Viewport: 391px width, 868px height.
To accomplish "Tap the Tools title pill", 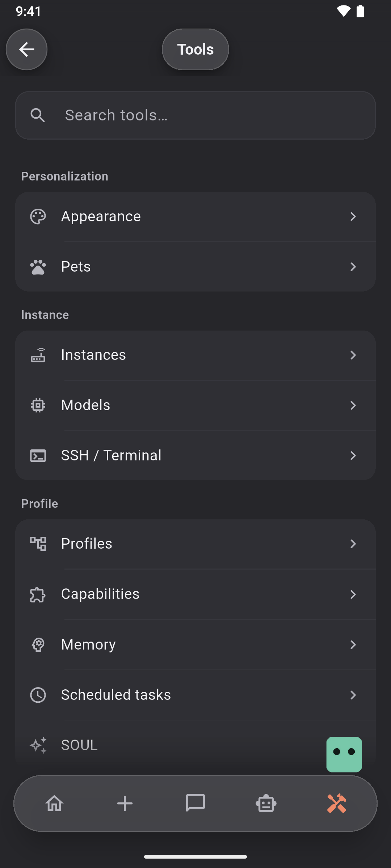I will pyautogui.click(x=195, y=49).
